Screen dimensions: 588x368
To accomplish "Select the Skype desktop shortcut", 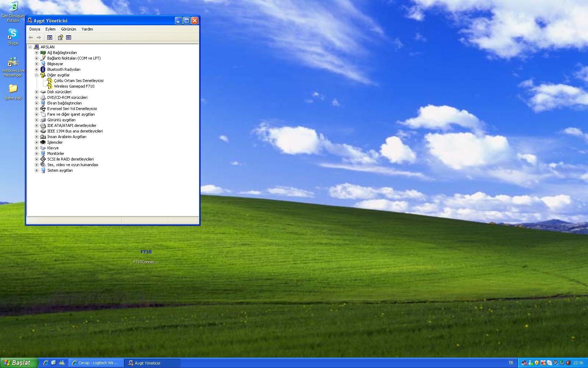I will click(13, 36).
